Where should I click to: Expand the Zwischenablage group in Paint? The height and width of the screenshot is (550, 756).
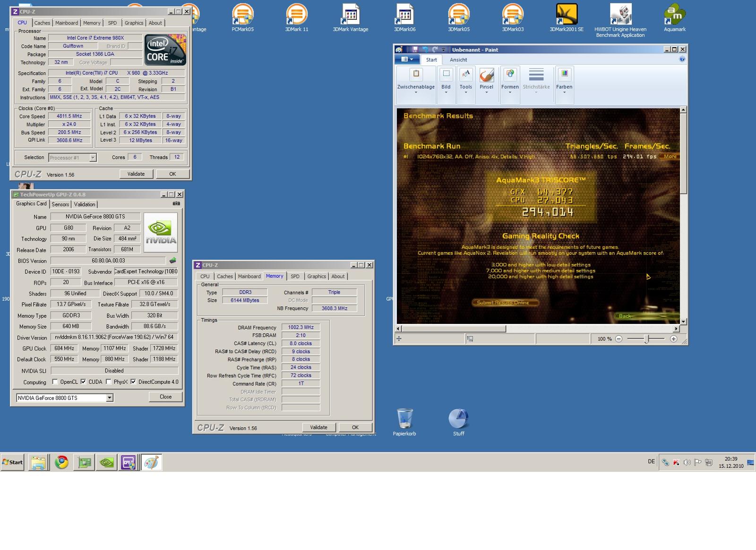(x=416, y=93)
